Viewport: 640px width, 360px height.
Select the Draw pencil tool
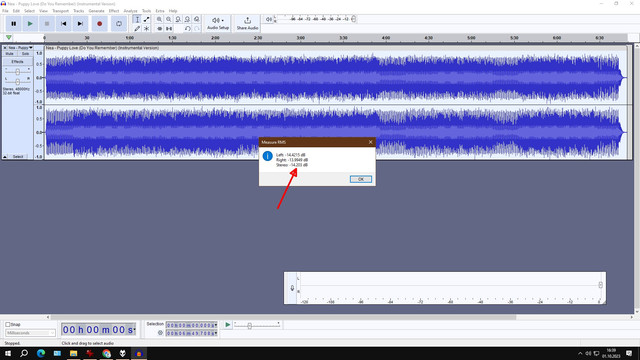pos(137,29)
